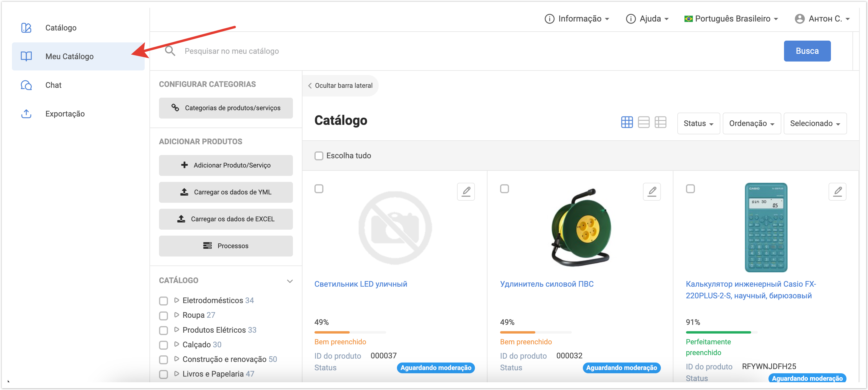Switch to table view icon
Viewport: 868px width, 390px height.
(x=661, y=122)
